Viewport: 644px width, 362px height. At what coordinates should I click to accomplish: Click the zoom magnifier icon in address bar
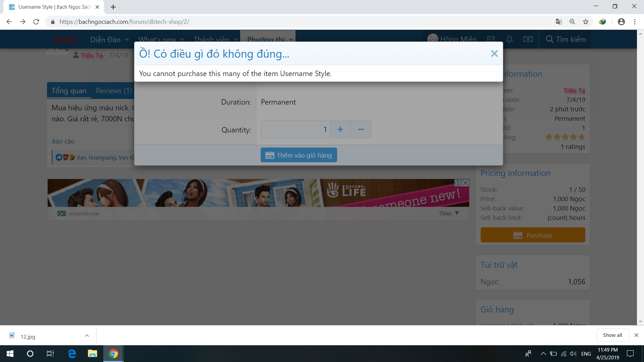[572, 22]
